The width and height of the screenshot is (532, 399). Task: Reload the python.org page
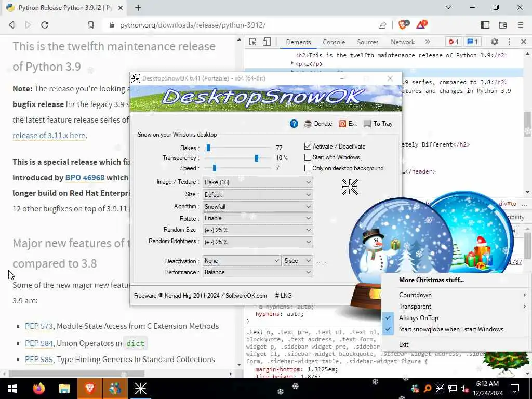(x=45, y=25)
